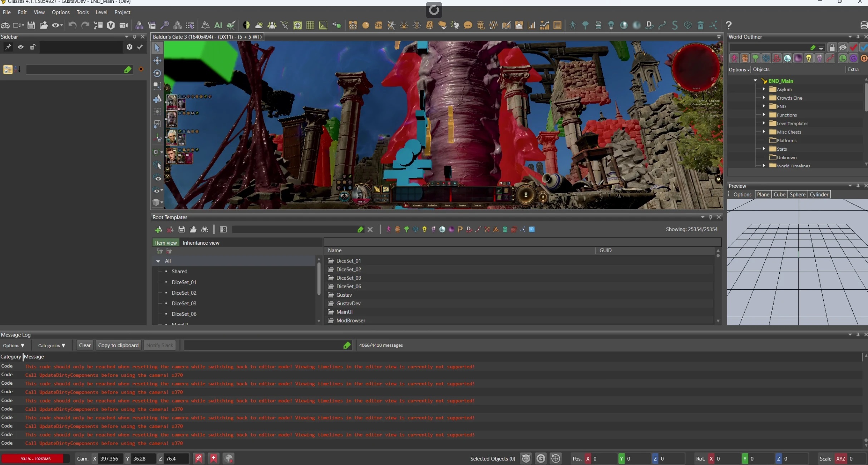Image resolution: width=868 pixels, height=465 pixels.
Task: Click the Clear button in Message Log
Action: point(85,345)
